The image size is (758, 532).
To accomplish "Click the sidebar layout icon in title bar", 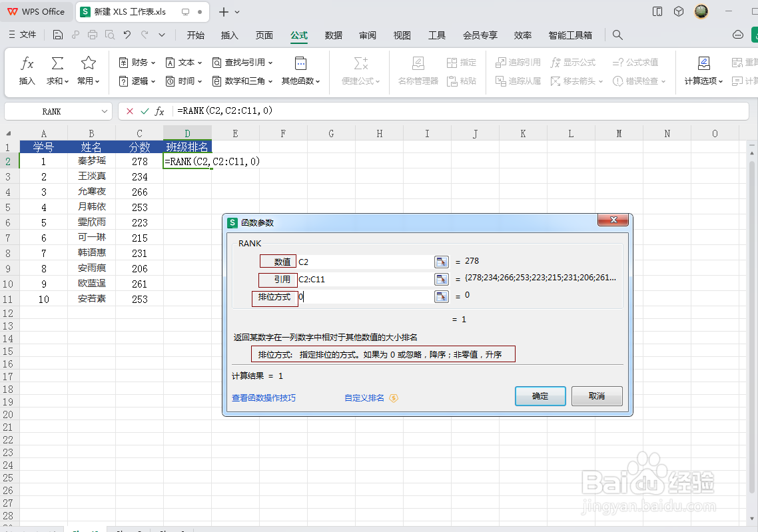I will [657, 11].
